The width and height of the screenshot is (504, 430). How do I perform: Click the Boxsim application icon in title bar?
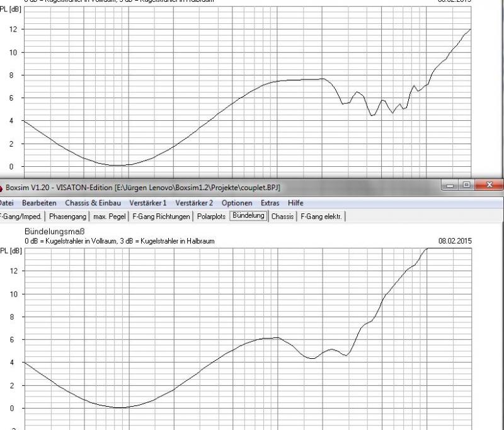[1, 188]
